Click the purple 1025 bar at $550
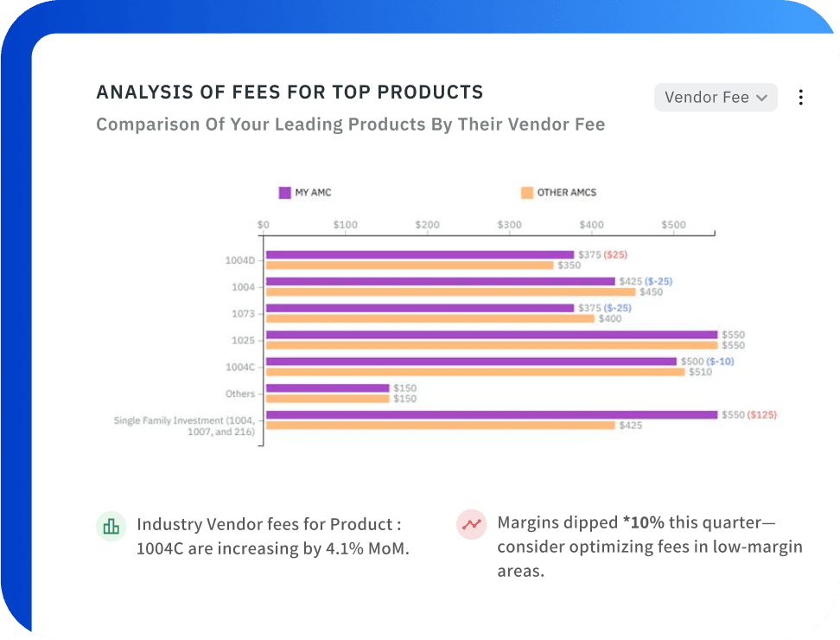 [492, 335]
